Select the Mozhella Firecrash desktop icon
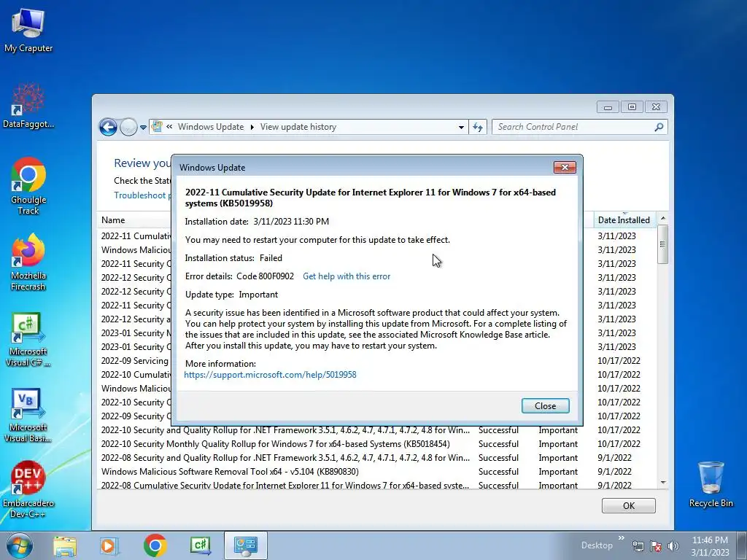The height and width of the screenshot is (560, 747). [x=28, y=262]
